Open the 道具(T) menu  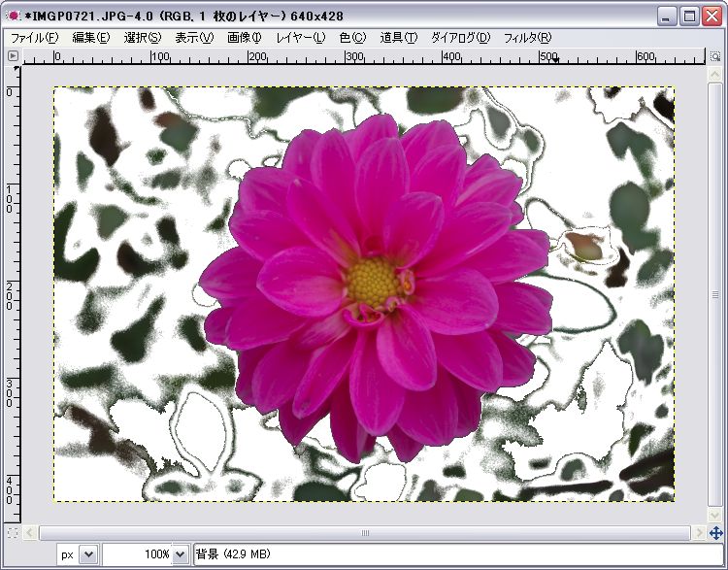(x=398, y=38)
